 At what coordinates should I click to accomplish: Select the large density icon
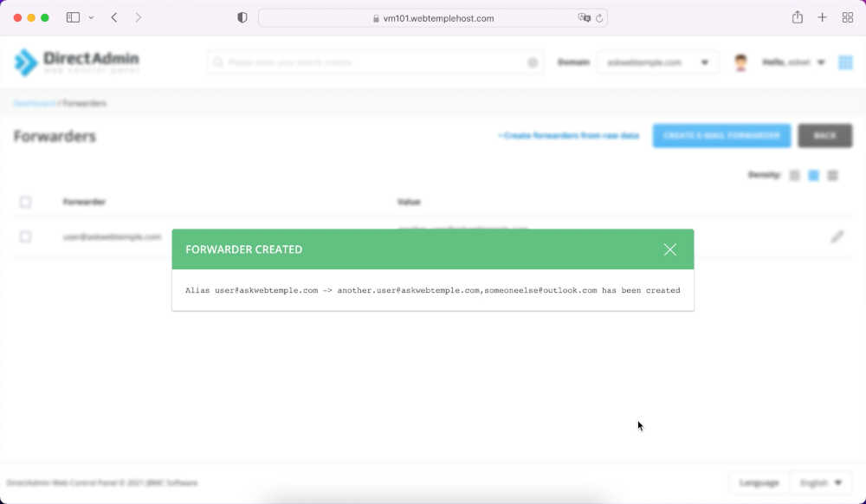[832, 176]
